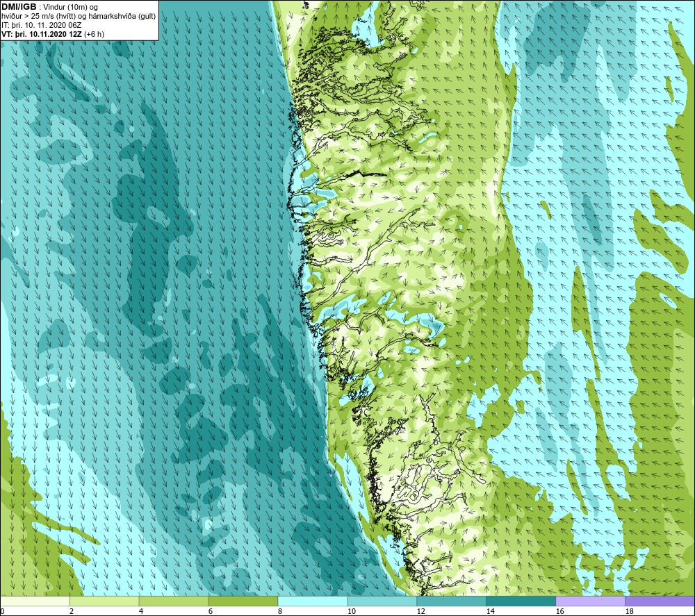Select the cyan 10–12 m/s swatch
Screen dimensions: 695x616
[382, 601]
